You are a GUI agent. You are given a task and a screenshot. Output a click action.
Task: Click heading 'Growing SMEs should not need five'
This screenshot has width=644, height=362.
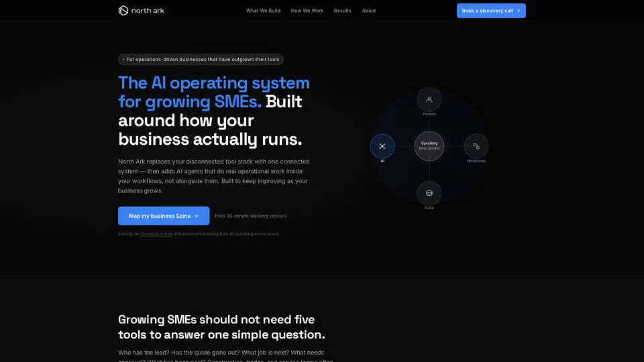click(216, 319)
